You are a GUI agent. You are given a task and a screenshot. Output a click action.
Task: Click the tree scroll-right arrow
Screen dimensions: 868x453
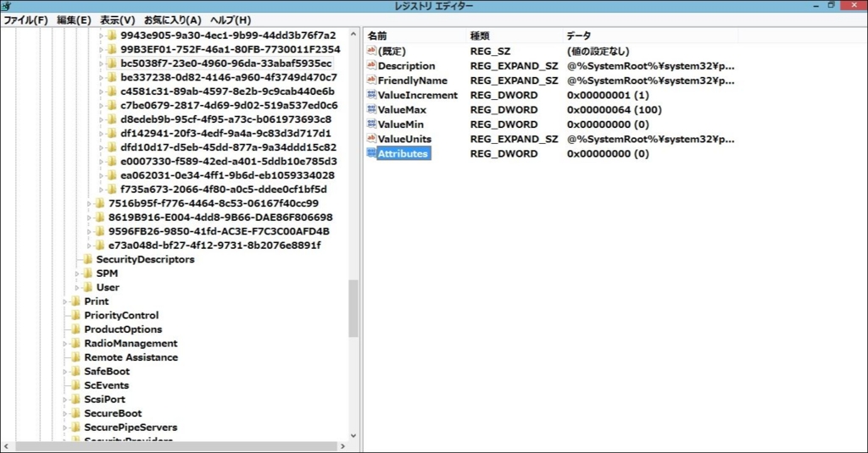pos(342,446)
